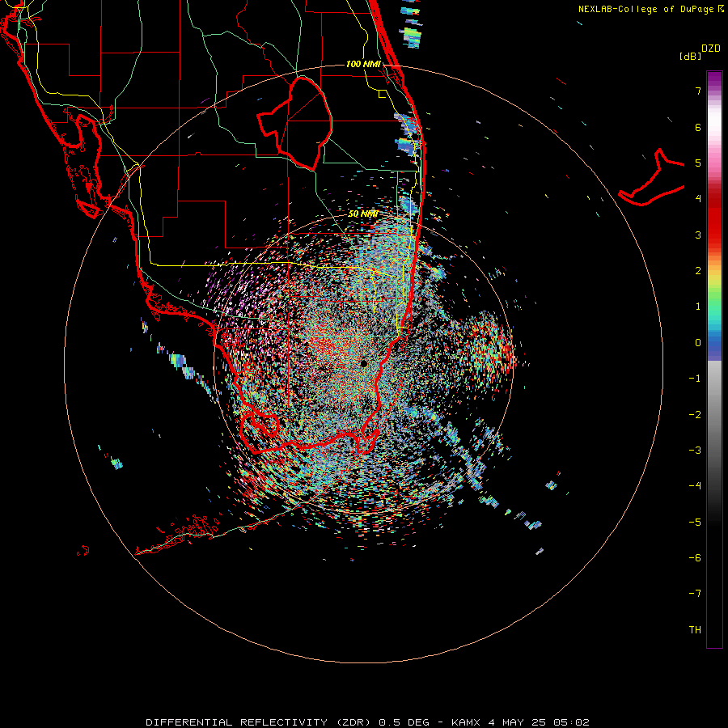Click the KAMX station identifier in caption
The width and height of the screenshot is (728, 728).
[467, 722]
